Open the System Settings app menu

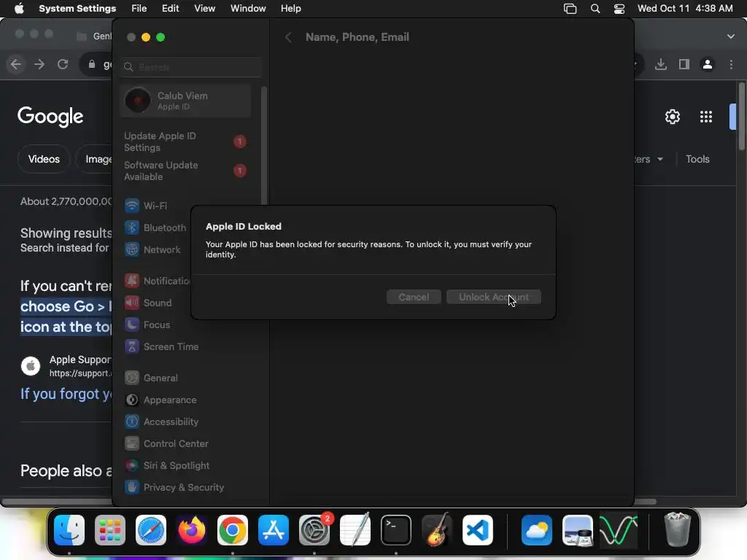coord(77,9)
